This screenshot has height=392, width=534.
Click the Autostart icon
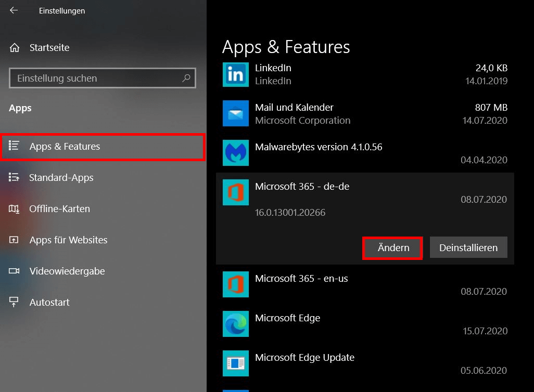point(14,302)
